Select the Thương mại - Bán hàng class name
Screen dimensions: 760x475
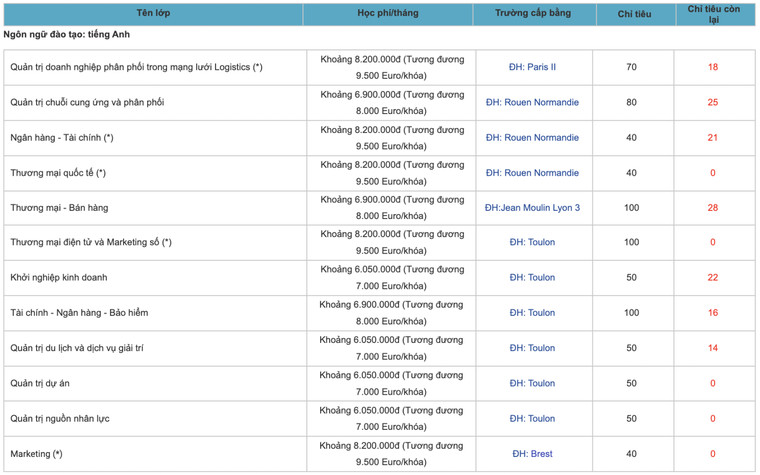(x=59, y=207)
